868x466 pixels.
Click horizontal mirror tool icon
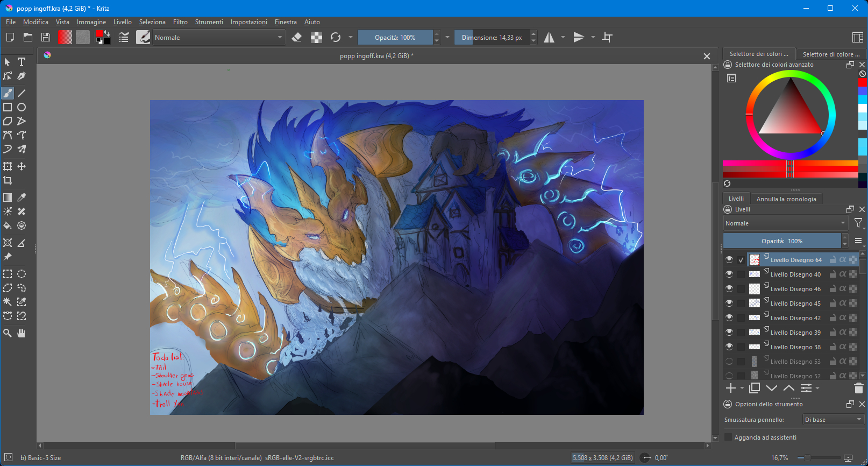coord(549,37)
